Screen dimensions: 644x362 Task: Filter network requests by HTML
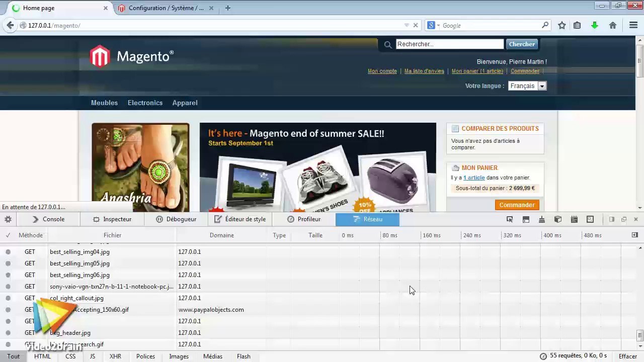(x=42, y=356)
